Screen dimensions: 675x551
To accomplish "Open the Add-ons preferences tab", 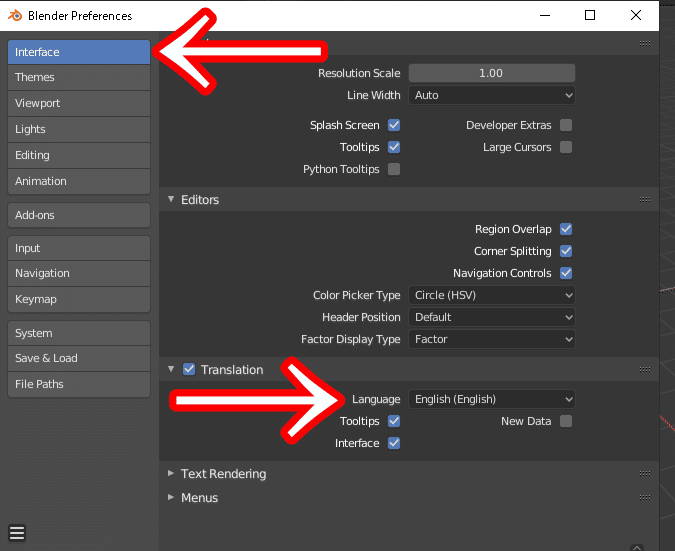I will tap(78, 215).
